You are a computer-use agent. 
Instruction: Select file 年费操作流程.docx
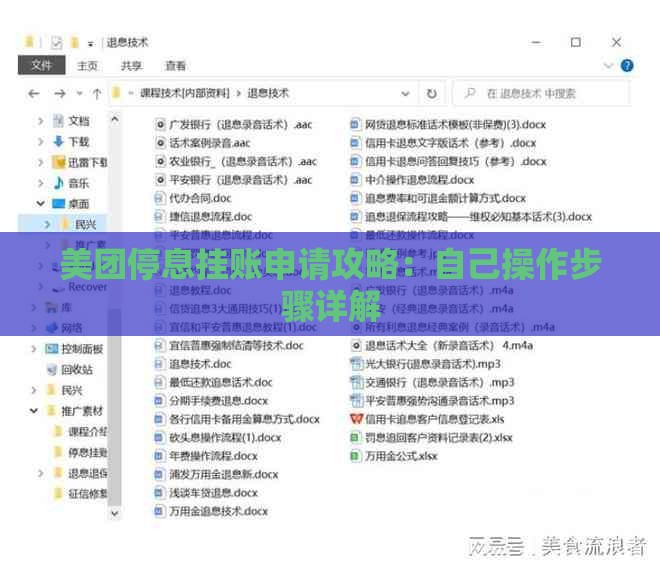point(206,456)
